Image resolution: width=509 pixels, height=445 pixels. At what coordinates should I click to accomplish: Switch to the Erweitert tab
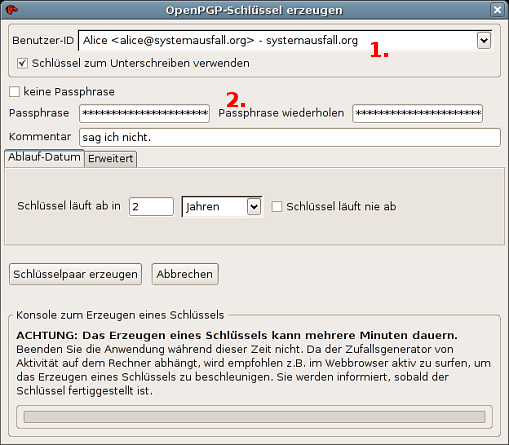coord(111,159)
